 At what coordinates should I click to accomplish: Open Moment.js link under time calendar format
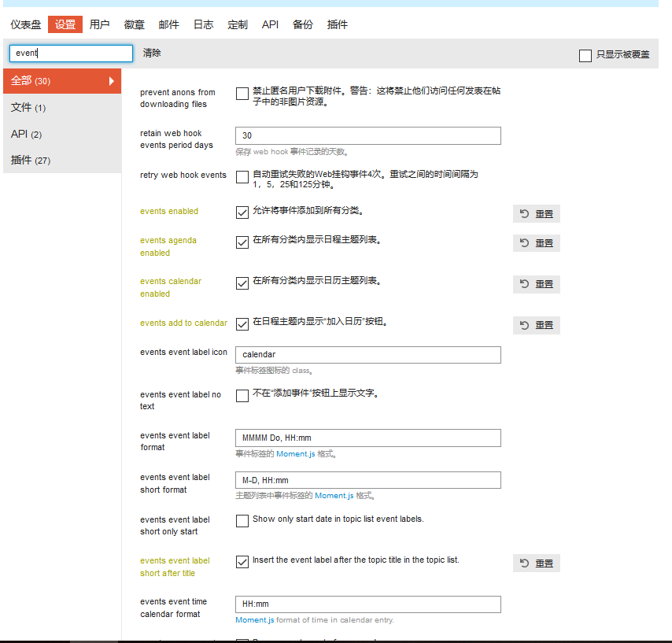coord(255,620)
